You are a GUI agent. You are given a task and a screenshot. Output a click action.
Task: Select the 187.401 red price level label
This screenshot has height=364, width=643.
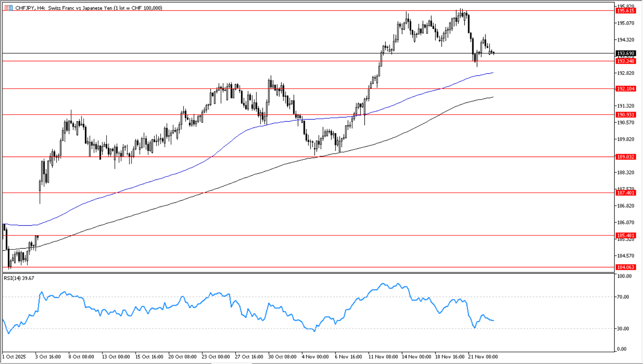pos(626,193)
